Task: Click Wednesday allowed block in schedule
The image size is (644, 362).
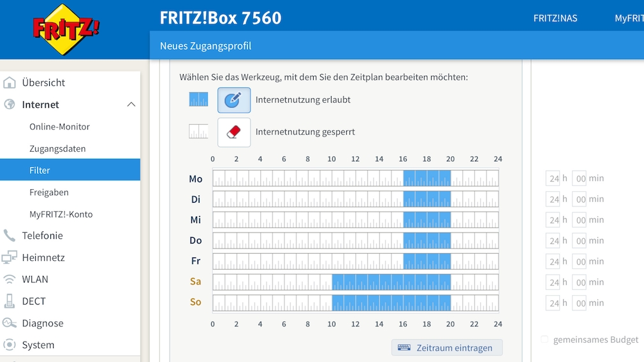Action: 427,220
